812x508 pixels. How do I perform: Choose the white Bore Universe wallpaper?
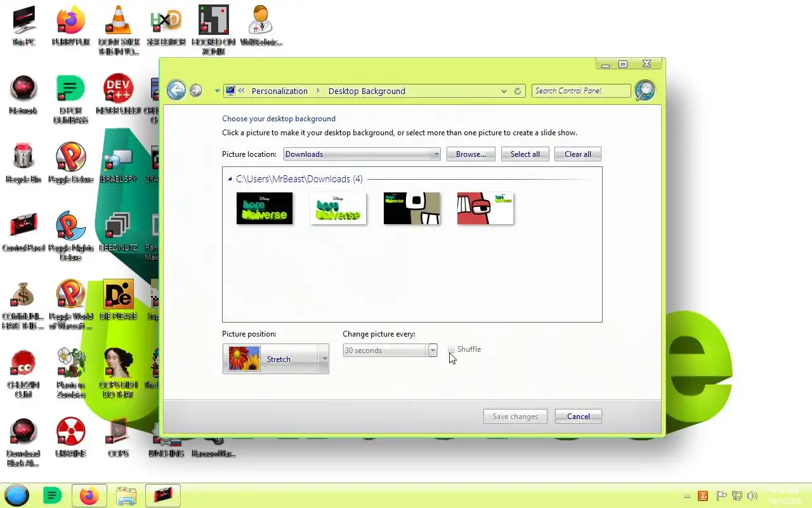338,208
